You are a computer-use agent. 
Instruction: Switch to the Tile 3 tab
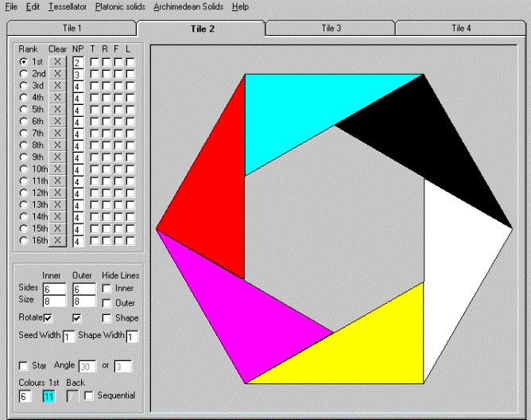[x=331, y=28]
